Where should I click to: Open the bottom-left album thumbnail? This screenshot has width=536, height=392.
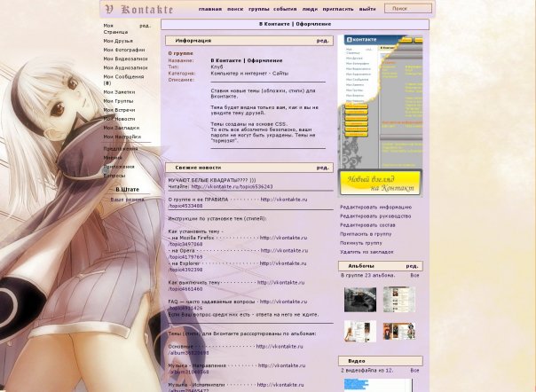click(x=360, y=331)
